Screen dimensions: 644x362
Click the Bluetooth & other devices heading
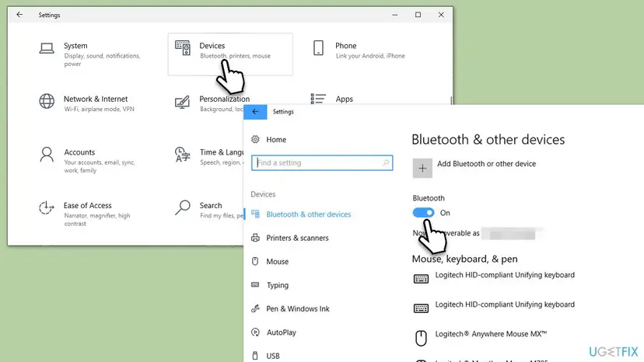488,140
